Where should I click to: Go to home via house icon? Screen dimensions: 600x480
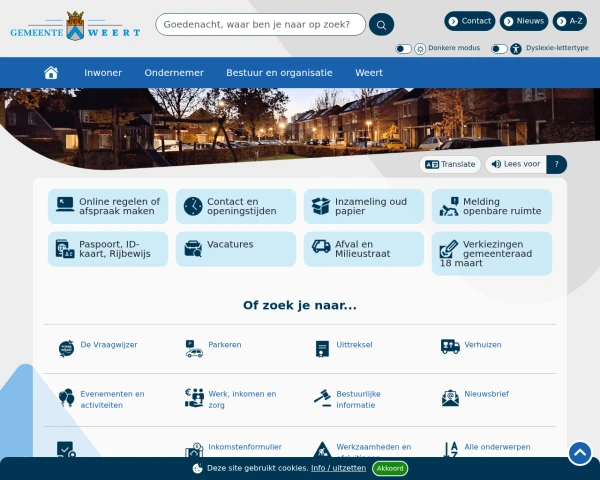coord(51,72)
